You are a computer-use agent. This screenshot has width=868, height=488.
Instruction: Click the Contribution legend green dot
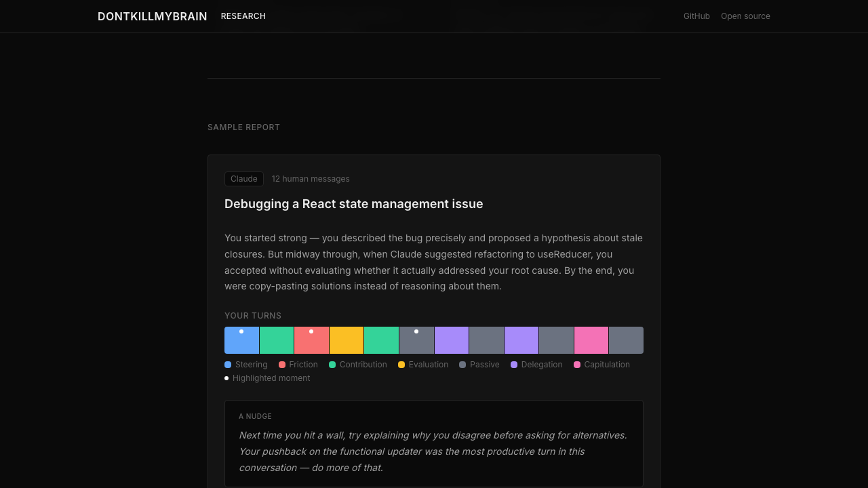[x=332, y=365]
